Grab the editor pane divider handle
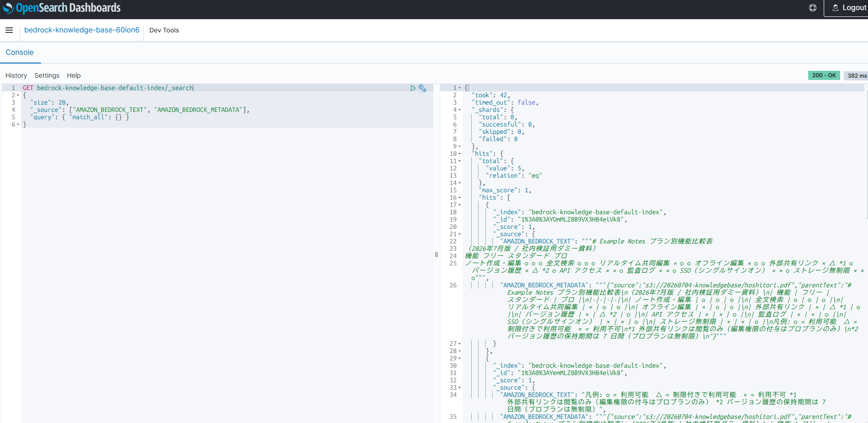 [437, 254]
